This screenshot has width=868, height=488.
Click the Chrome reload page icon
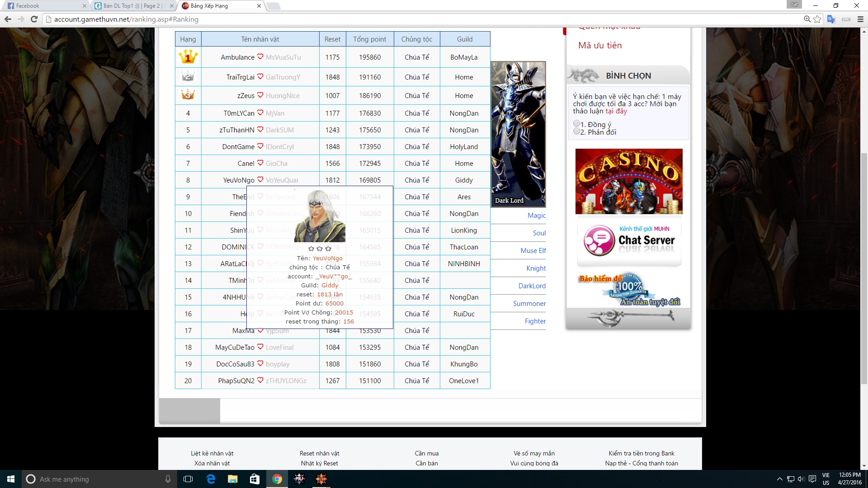(34, 19)
